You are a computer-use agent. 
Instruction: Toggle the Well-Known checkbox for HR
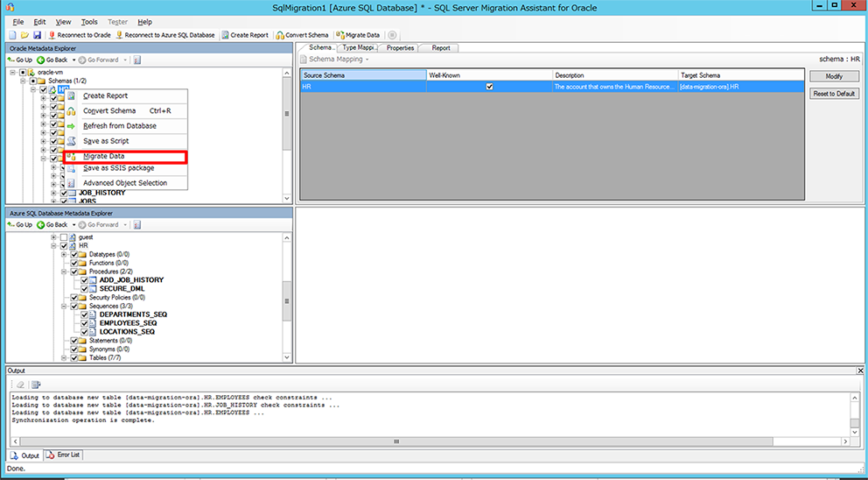pos(489,87)
